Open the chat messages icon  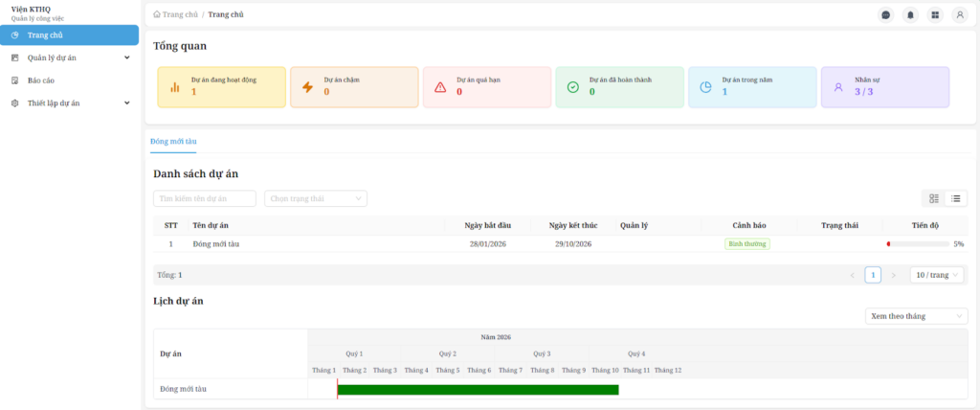[x=885, y=14]
